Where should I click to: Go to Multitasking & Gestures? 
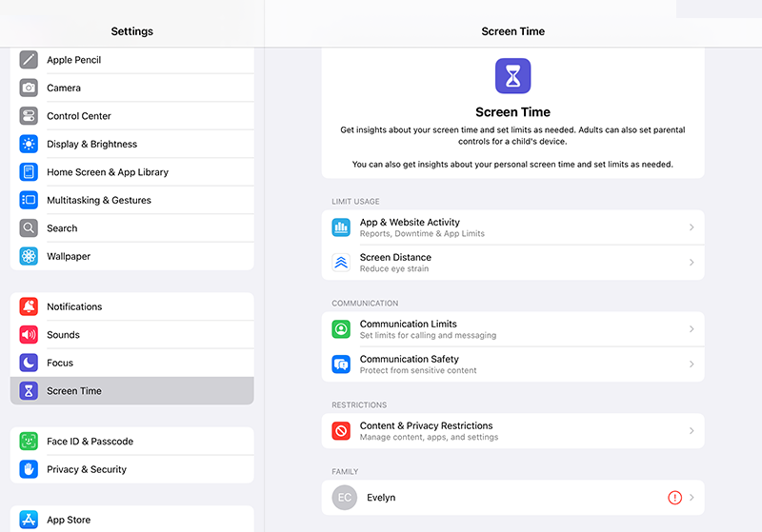pyautogui.click(x=131, y=201)
